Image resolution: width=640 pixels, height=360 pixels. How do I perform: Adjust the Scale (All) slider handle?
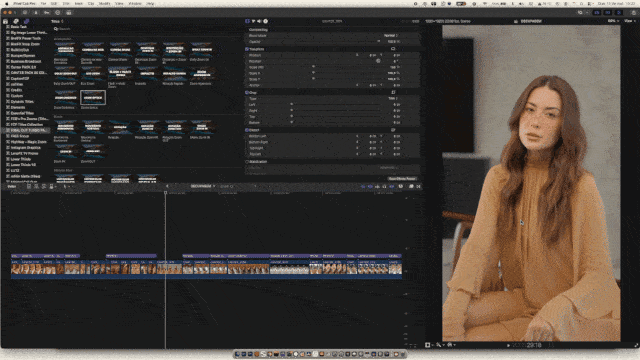tap(313, 67)
